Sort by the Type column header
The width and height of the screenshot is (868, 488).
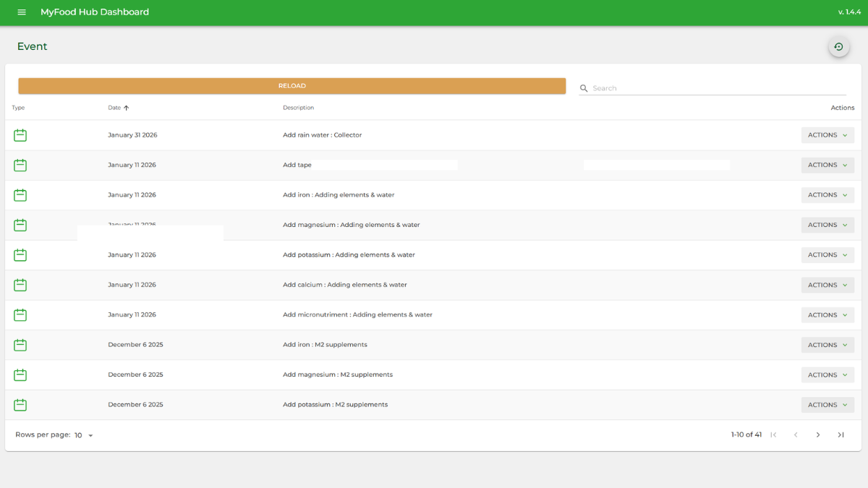(x=18, y=108)
